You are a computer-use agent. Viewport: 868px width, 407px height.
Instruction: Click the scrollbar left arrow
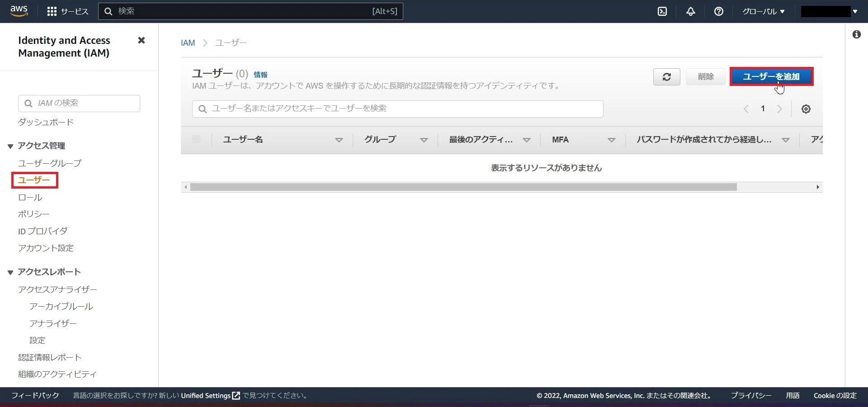(185, 187)
